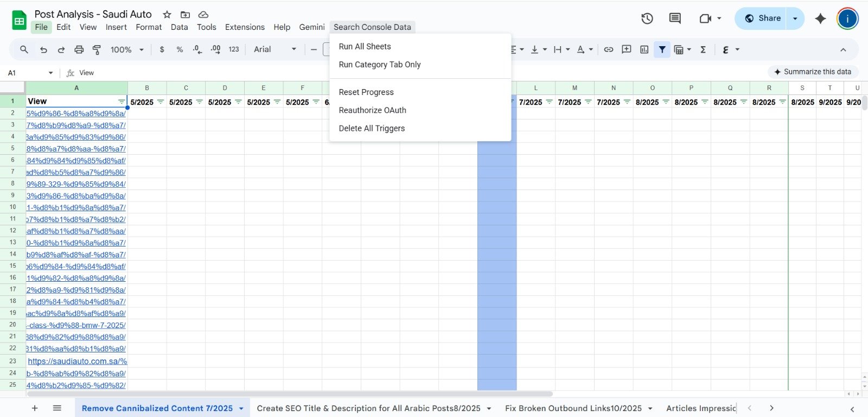Choose Reauthorize OAuth from menu
The height and width of the screenshot is (417, 868).
pyautogui.click(x=372, y=110)
